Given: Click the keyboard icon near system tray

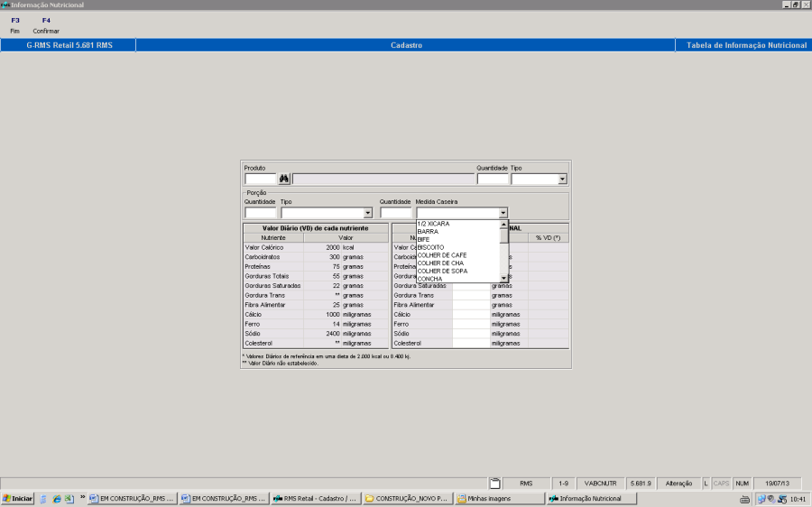Looking at the screenshot, I should [x=744, y=499].
